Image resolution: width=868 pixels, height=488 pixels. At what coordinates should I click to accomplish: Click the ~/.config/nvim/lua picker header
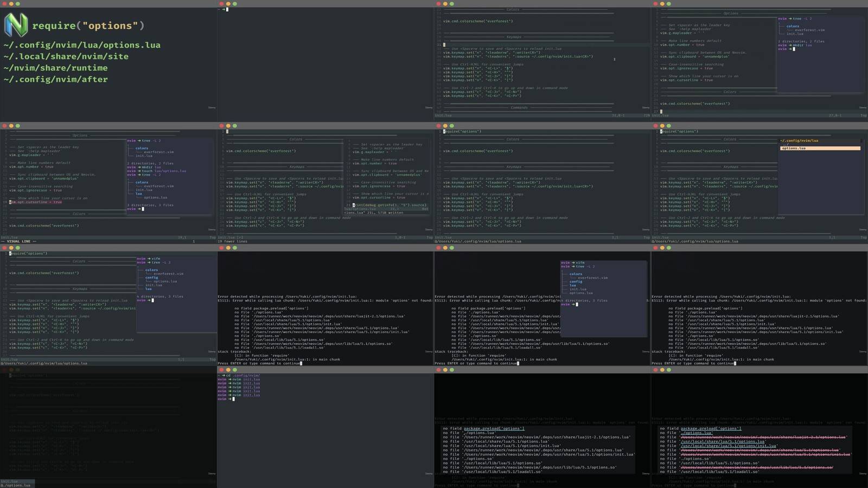click(x=799, y=140)
